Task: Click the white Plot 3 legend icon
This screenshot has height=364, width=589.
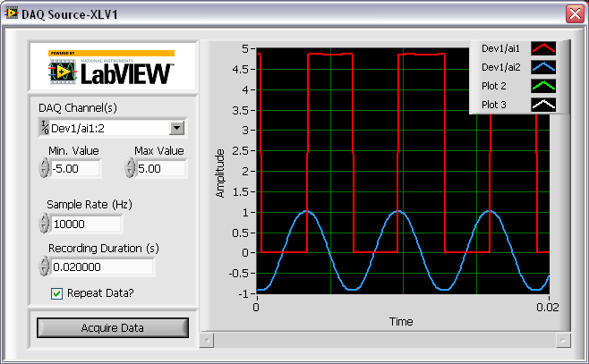Action: (x=543, y=105)
